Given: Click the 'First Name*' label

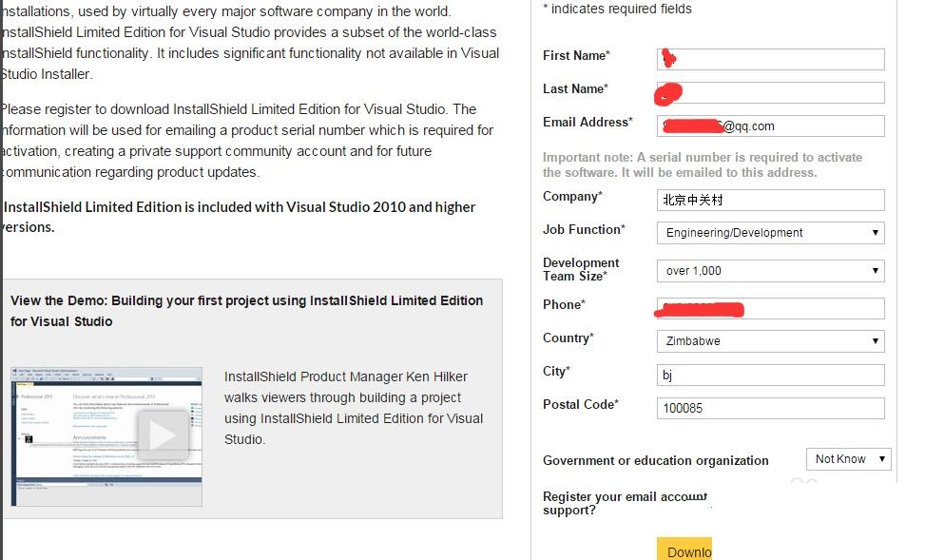Looking at the screenshot, I should click(576, 55).
